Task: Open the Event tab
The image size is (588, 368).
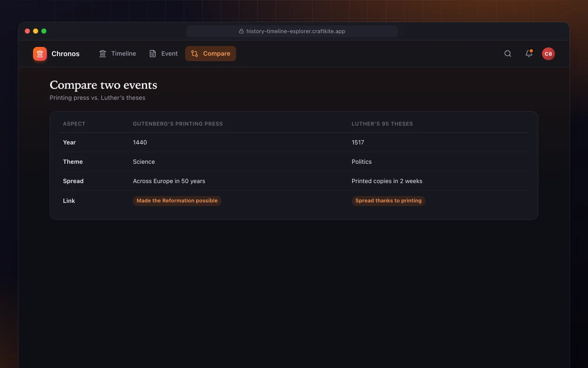Action: click(x=164, y=54)
